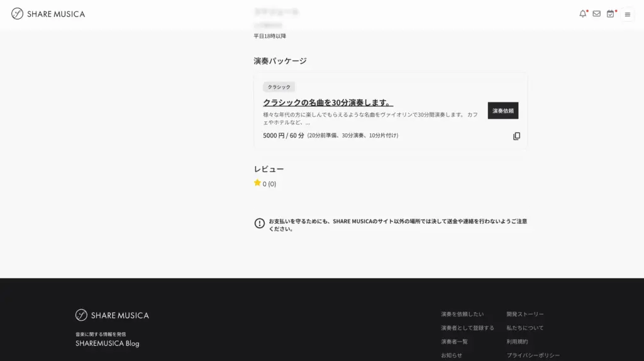The height and width of the screenshot is (361, 644).
Task: Open the calendar schedule icon
Action: coord(610,14)
